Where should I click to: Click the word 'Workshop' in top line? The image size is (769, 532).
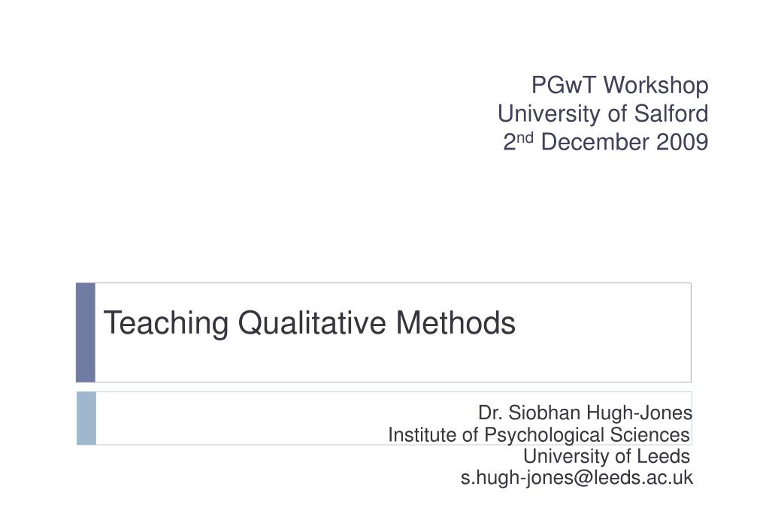[x=655, y=86]
